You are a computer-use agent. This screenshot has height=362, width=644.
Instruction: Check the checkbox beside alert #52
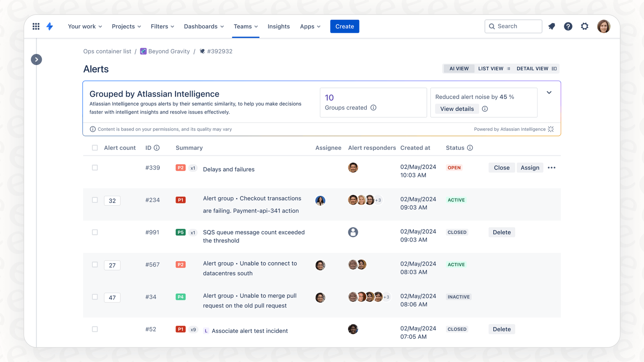pos(95,329)
